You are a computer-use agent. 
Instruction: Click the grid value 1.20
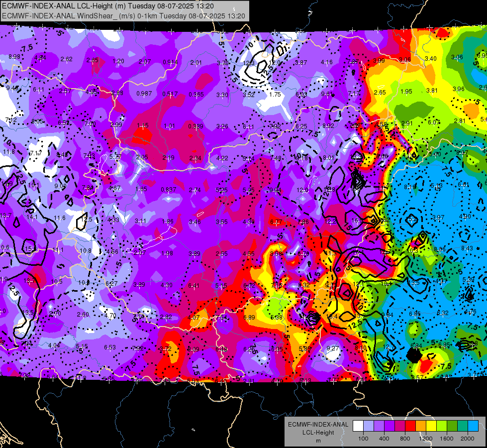click(x=118, y=61)
